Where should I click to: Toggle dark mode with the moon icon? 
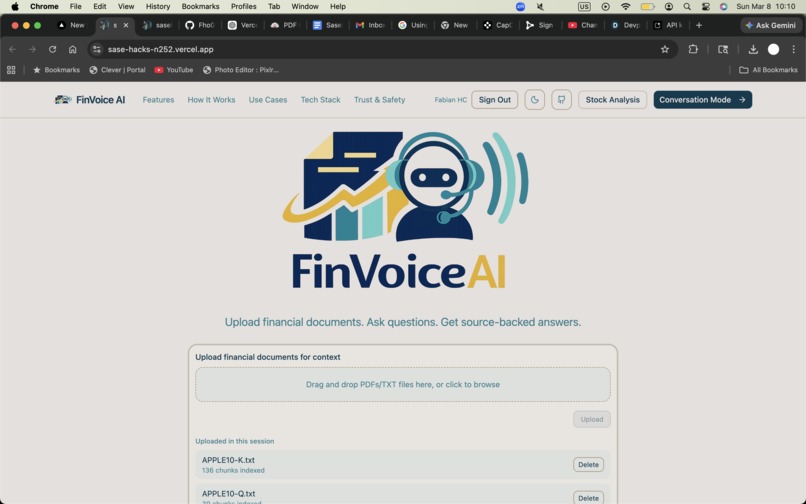pyautogui.click(x=535, y=100)
